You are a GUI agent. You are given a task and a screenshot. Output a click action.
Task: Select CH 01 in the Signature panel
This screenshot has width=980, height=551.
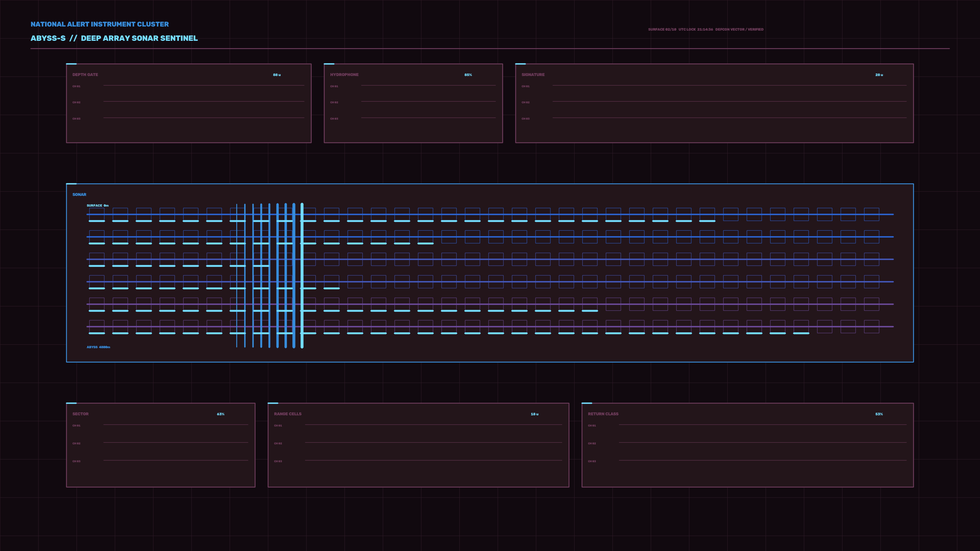[525, 86]
